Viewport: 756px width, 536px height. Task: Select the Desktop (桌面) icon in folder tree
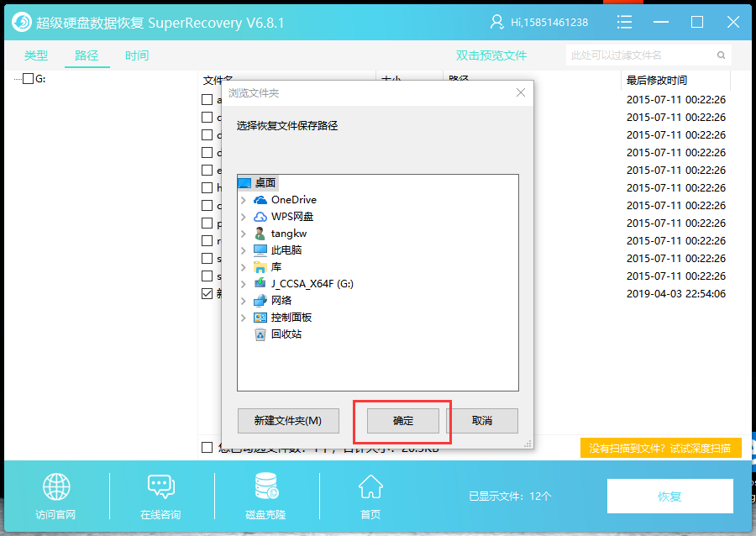[244, 183]
